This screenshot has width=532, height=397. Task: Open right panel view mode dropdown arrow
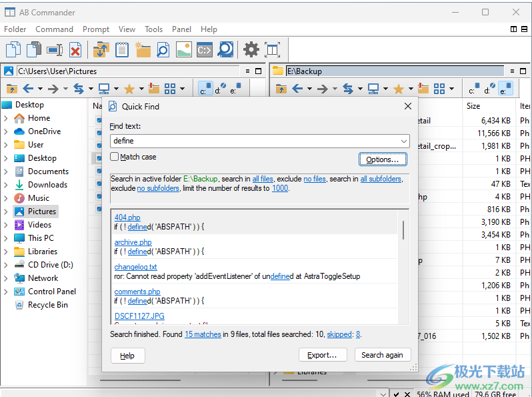point(452,89)
